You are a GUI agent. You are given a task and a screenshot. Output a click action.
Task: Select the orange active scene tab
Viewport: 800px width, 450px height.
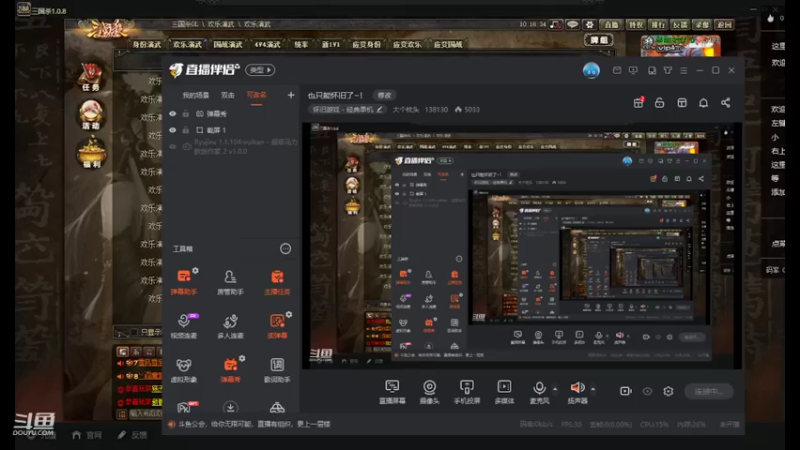tap(256, 95)
